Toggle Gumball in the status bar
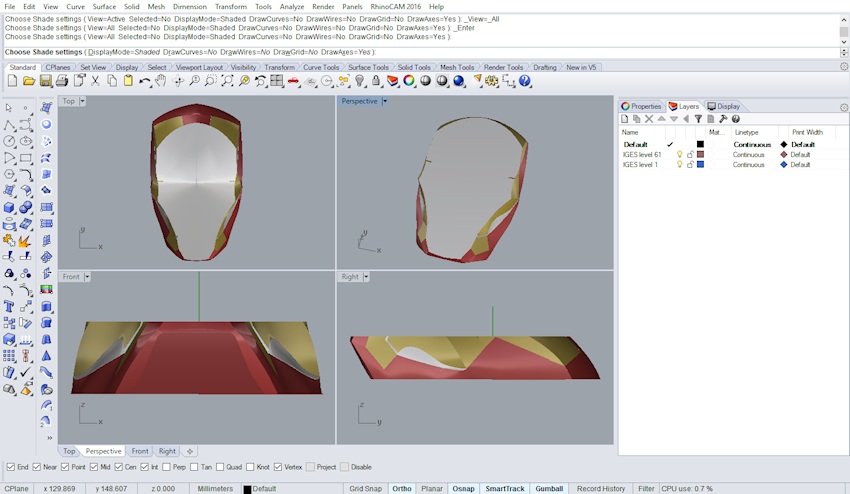Viewport: 850px width, 494px height. pyautogui.click(x=549, y=489)
